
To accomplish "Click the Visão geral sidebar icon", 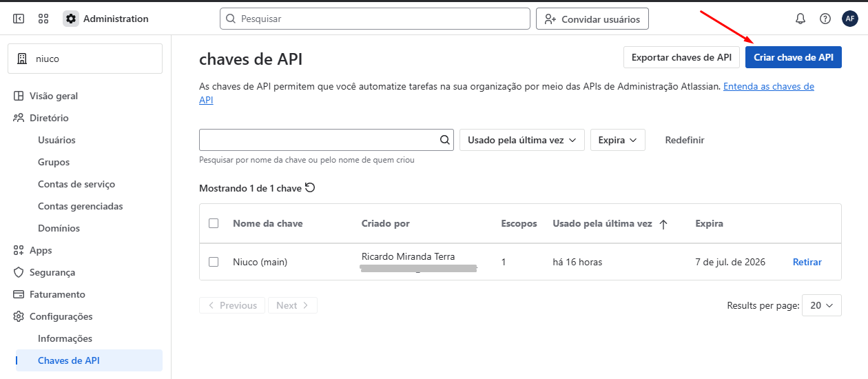I will (x=19, y=96).
